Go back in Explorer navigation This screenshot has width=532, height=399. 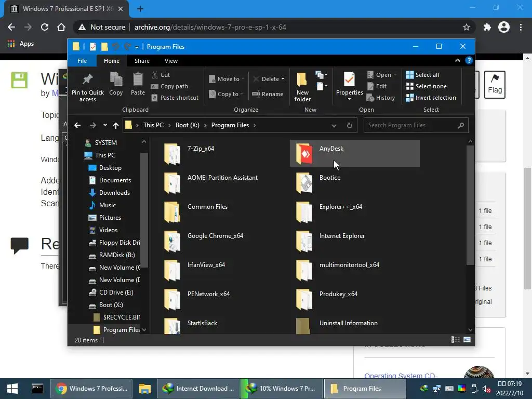77,125
